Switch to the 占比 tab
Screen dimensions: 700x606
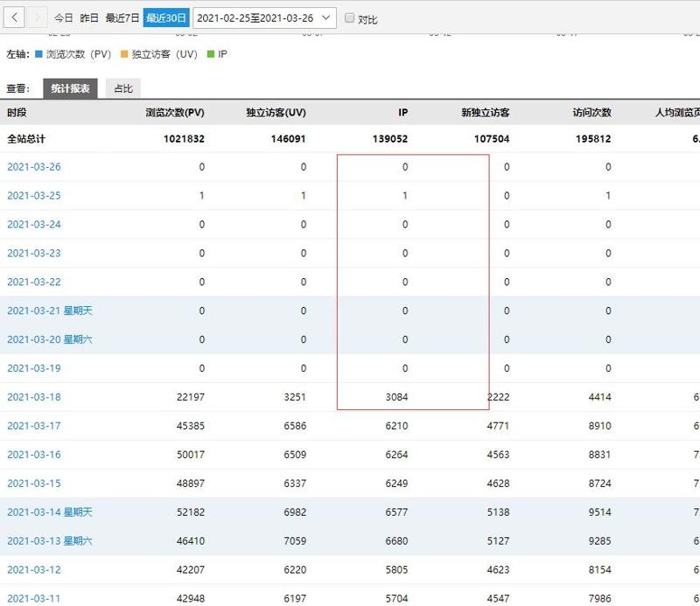123,88
